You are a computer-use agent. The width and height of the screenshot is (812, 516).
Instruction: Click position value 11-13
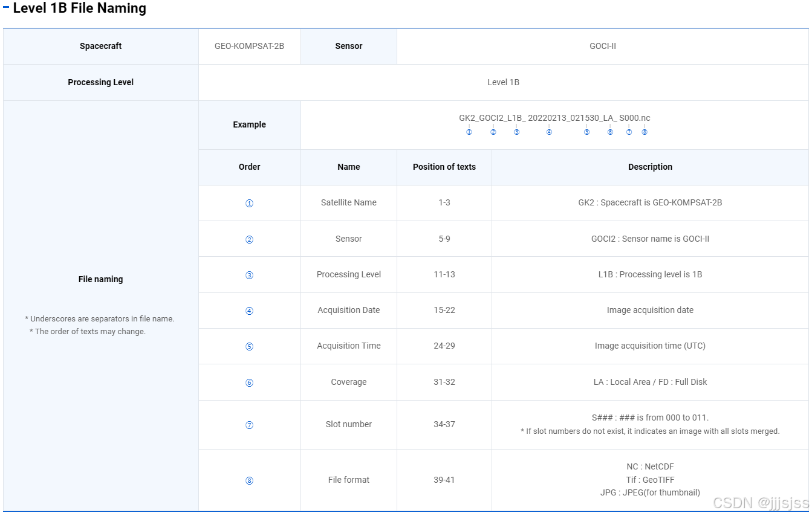(444, 274)
